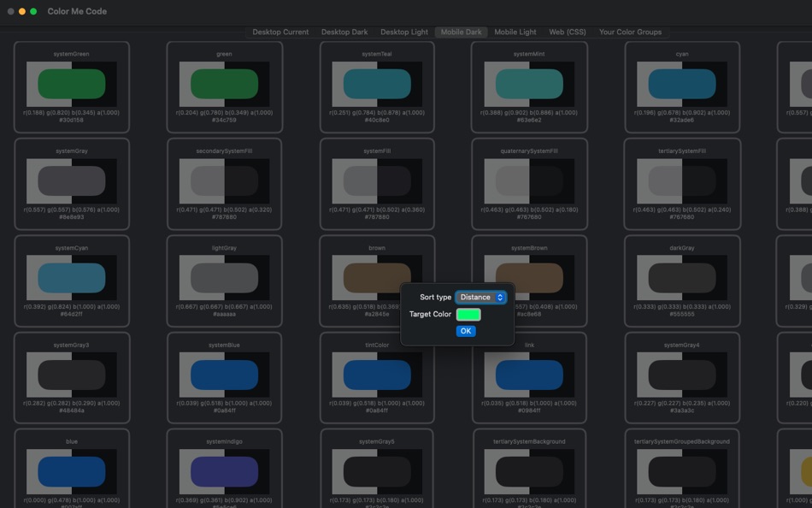
Task: Click the cyan color card
Action: (x=680, y=84)
